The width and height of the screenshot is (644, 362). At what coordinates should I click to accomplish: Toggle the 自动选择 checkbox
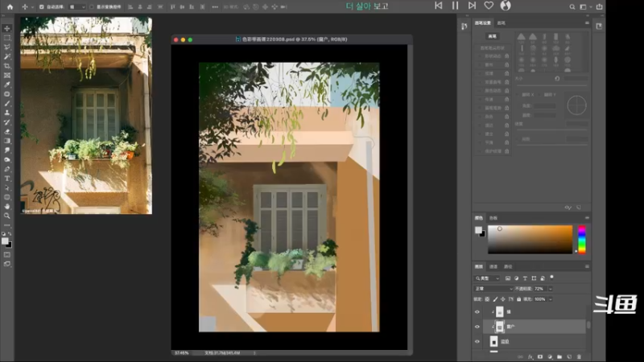click(42, 7)
